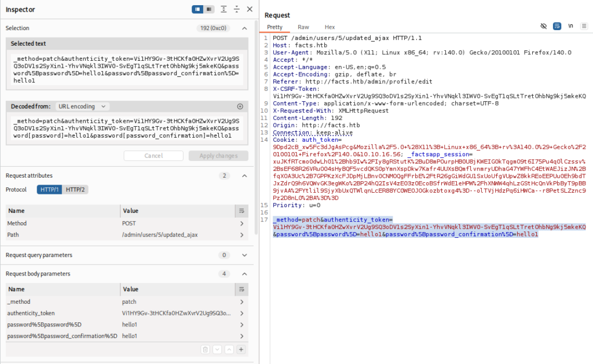Click the hide non-printable eye-slash icon
Screen dimensions: 593x364
(543, 26)
